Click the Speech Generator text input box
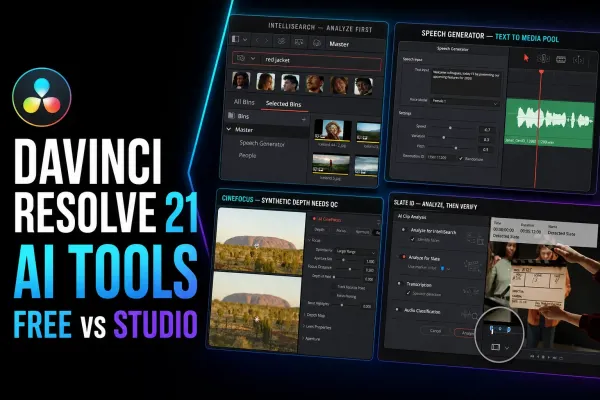This screenshot has height=400, width=600. point(466,82)
